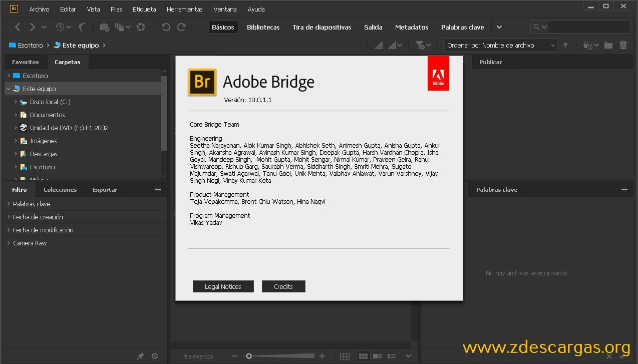Expand more workspaces chevron

point(499,27)
